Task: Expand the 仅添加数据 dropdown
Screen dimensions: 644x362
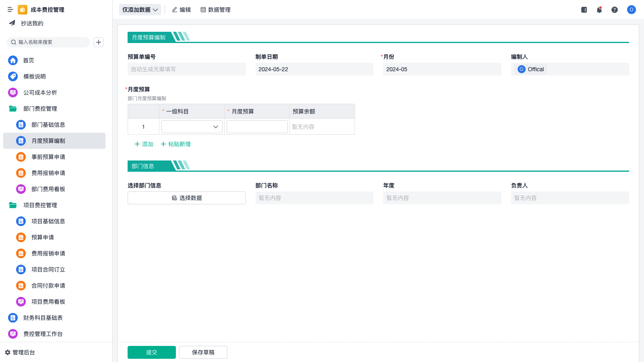Action: coord(140,10)
